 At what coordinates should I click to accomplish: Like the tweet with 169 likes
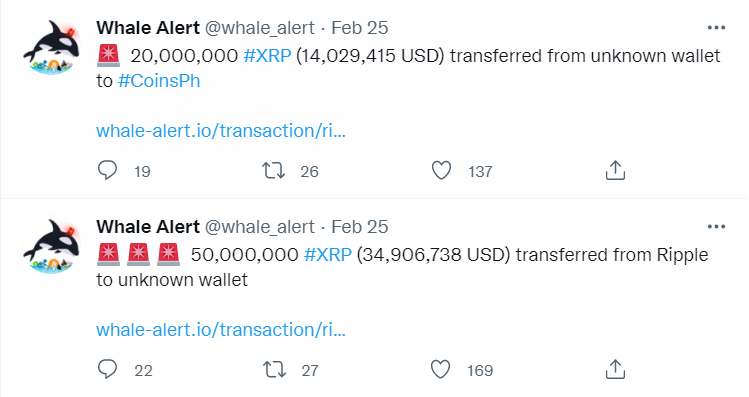[440, 370]
